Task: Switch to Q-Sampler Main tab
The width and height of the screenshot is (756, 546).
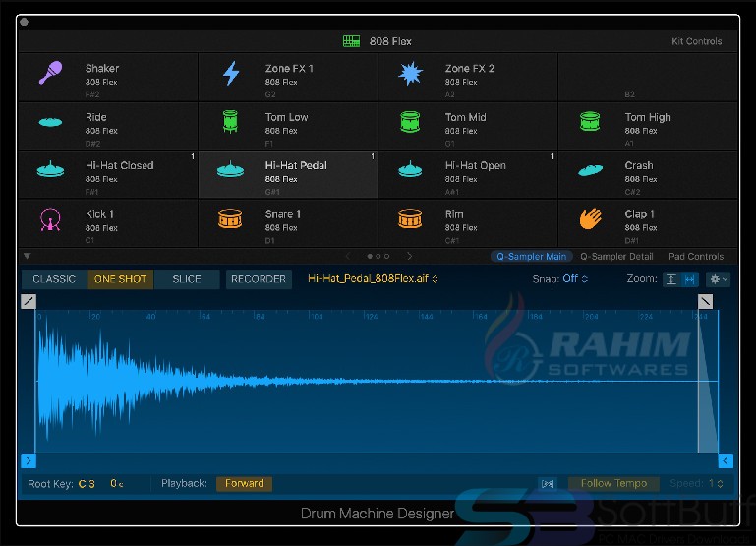Action: (531, 256)
